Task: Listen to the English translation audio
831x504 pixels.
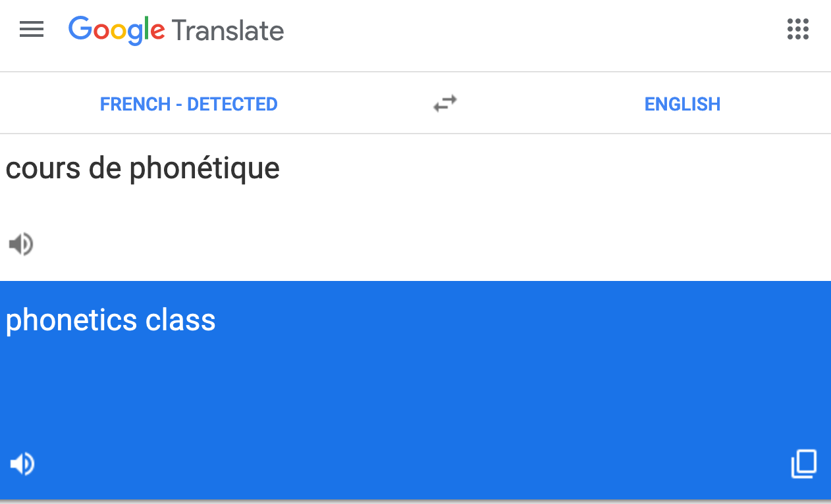Action: pyautogui.click(x=22, y=464)
